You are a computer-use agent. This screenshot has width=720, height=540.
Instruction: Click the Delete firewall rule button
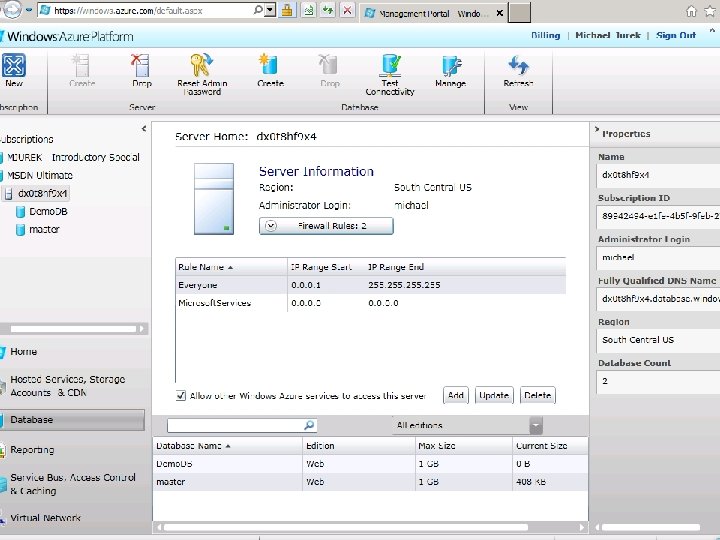click(537, 395)
